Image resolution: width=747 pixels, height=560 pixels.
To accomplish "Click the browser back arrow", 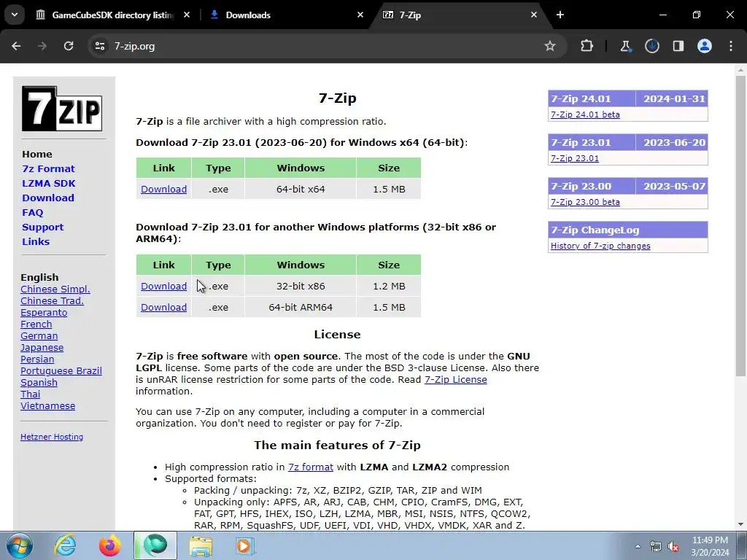I will [x=16, y=46].
